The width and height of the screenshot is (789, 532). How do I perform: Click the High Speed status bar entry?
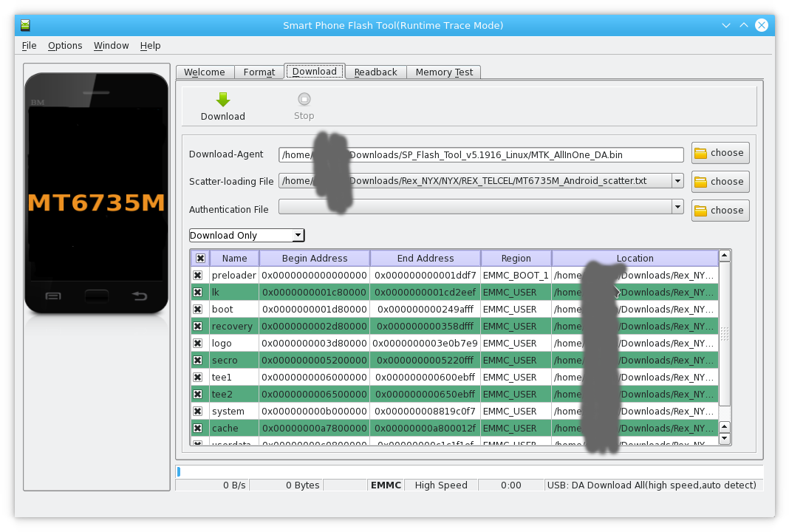[x=441, y=485]
